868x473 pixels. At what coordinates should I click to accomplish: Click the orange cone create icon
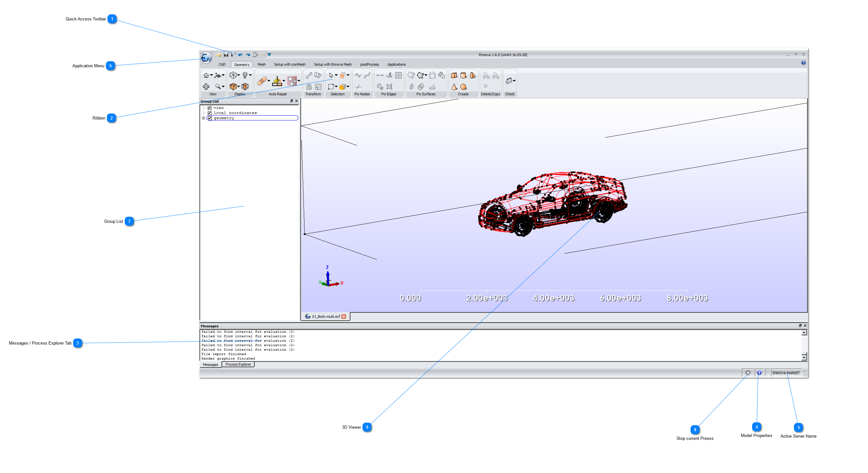(454, 87)
